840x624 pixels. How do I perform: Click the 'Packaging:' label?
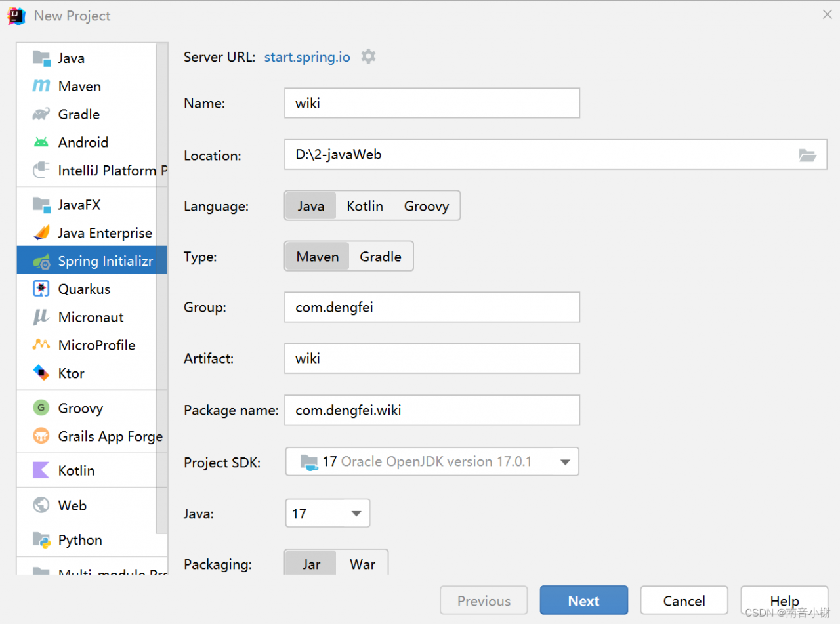218,564
